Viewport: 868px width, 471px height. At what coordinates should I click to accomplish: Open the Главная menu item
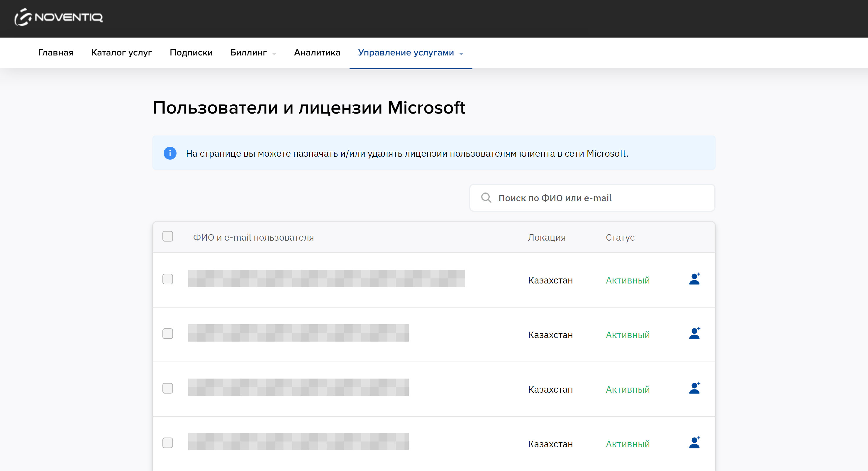pos(56,53)
